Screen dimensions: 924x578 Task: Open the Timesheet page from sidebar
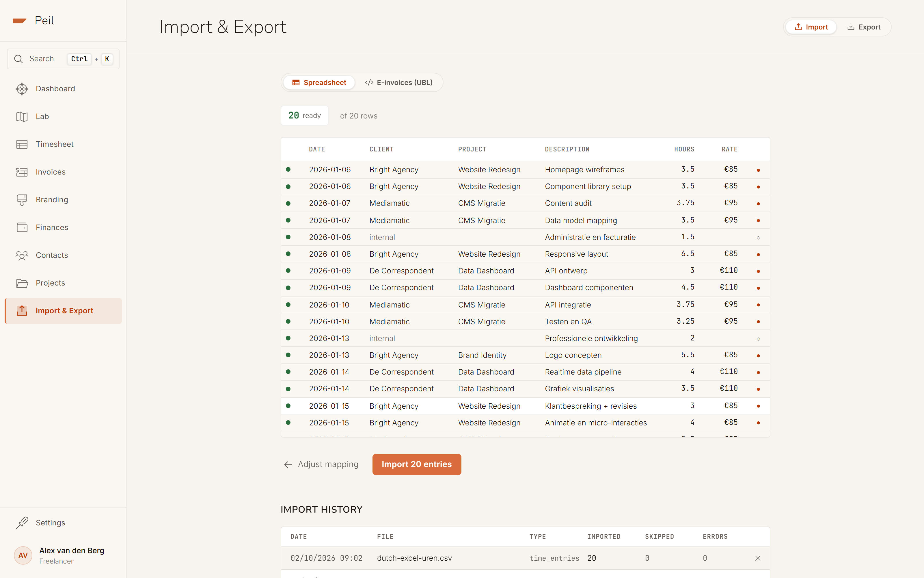(x=63, y=144)
